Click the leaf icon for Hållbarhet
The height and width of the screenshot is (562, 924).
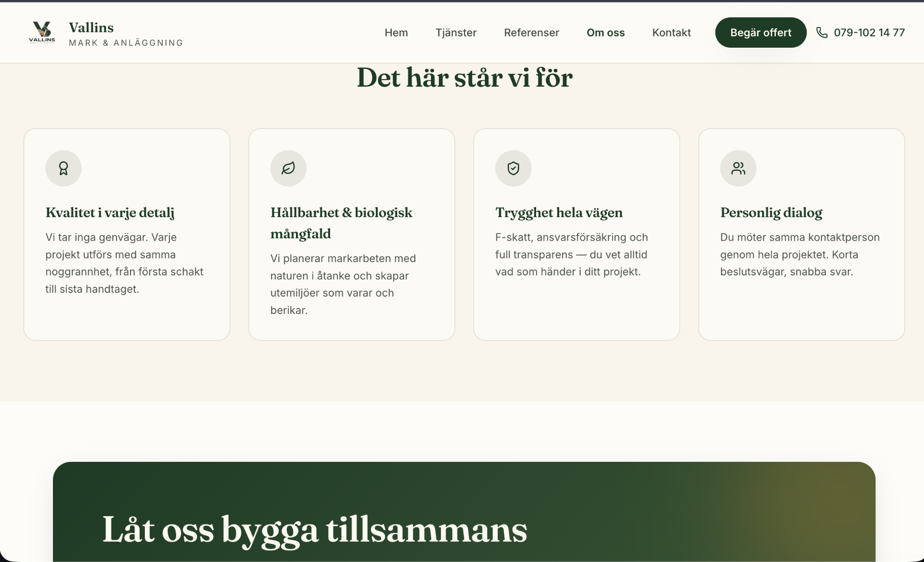[288, 168]
